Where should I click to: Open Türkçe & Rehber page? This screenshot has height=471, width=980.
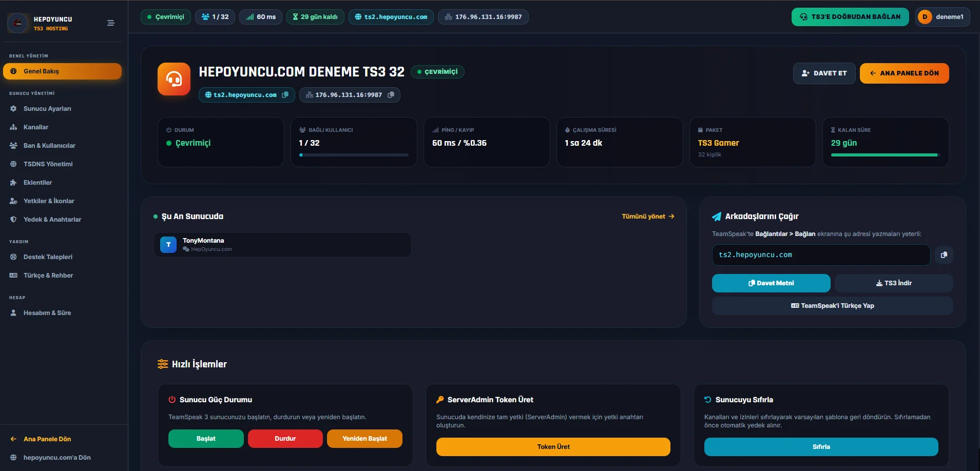pyautogui.click(x=62, y=276)
